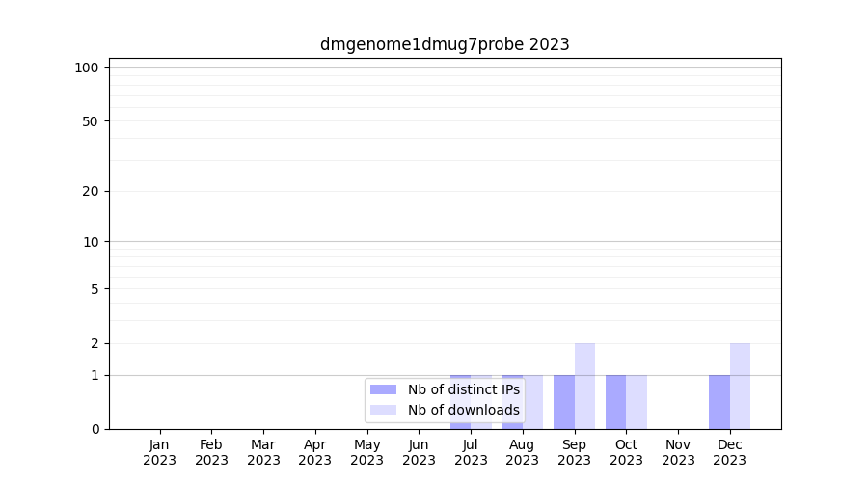This screenshot has width=868, height=482.
Task: Click the Jun 2023 x-axis label
Action: tap(419, 452)
